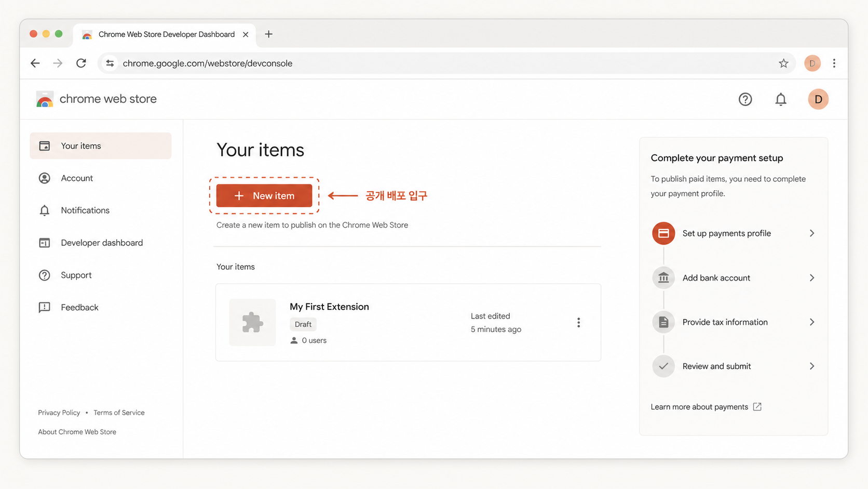Open Privacy Policy link

pyautogui.click(x=59, y=413)
